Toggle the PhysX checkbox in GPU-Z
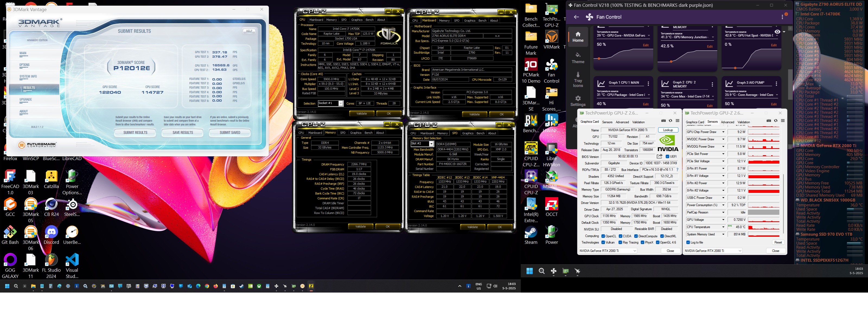Image resolution: width=868 pixels, height=334 pixels. click(x=643, y=242)
